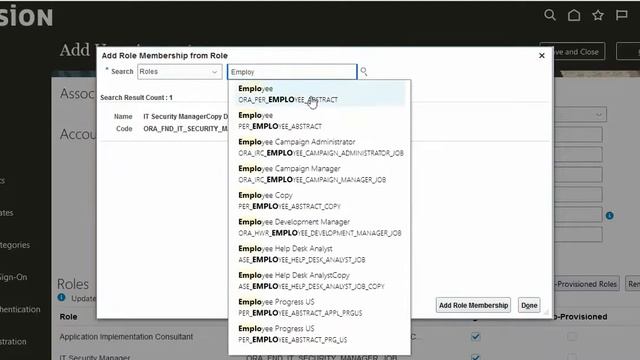
Task: Open the Home icon in header
Action: (574, 15)
